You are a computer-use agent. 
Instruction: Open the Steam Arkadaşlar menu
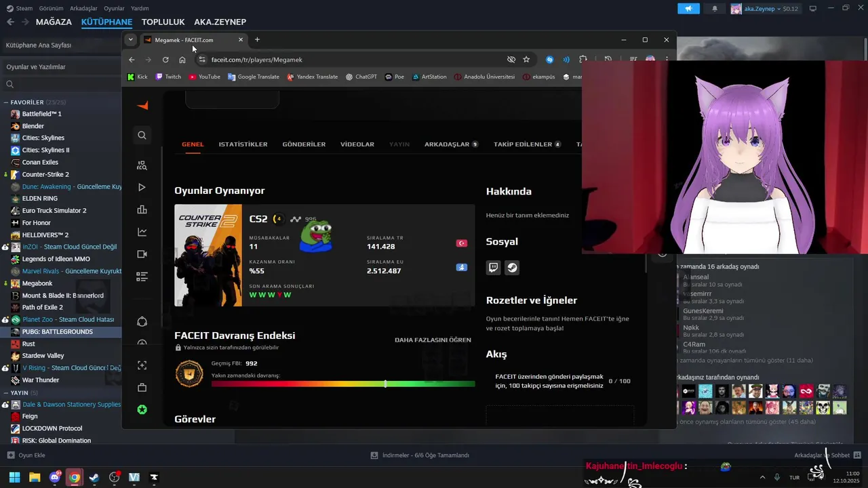click(83, 9)
